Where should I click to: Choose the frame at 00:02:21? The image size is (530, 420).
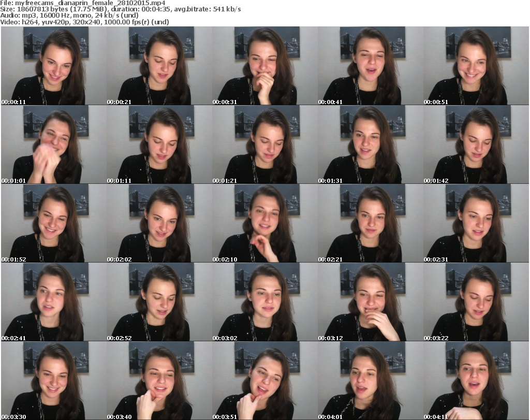point(370,223)
